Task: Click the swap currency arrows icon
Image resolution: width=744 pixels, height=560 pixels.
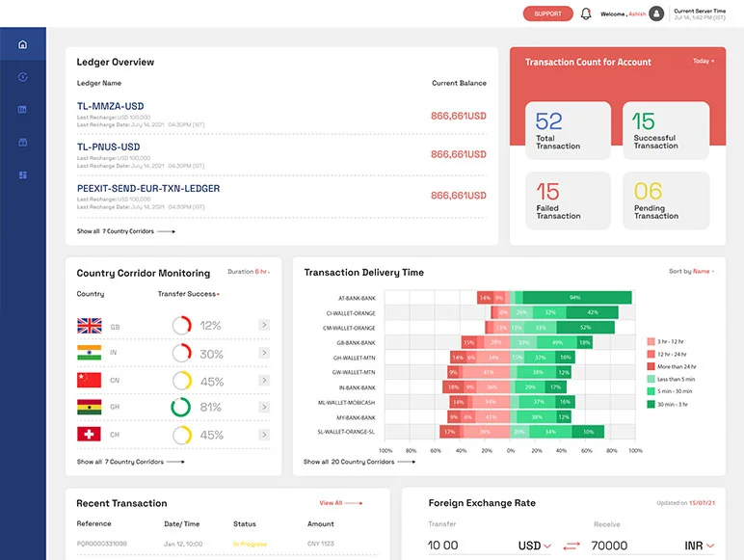Action: (571, 546)
